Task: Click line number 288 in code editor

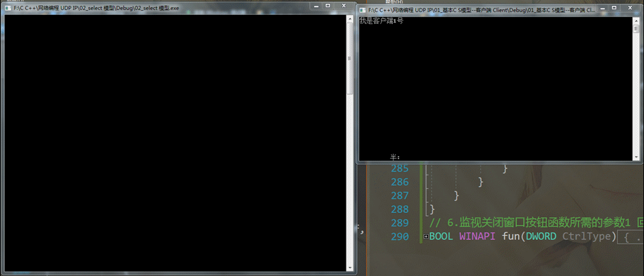Action: click(x=400, y=210)
